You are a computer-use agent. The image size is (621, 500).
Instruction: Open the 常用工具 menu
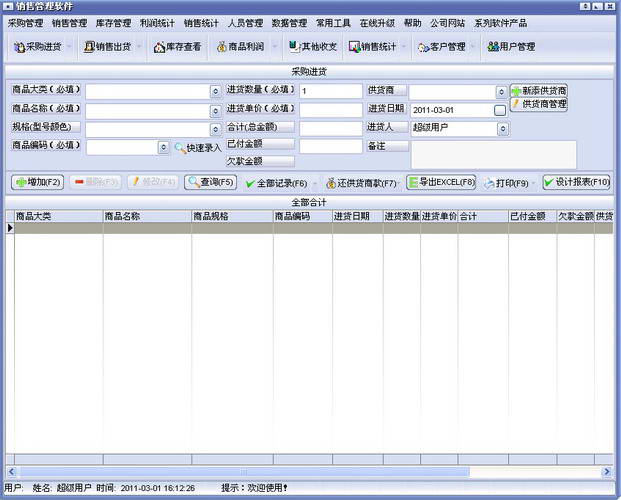coord(333,23)
